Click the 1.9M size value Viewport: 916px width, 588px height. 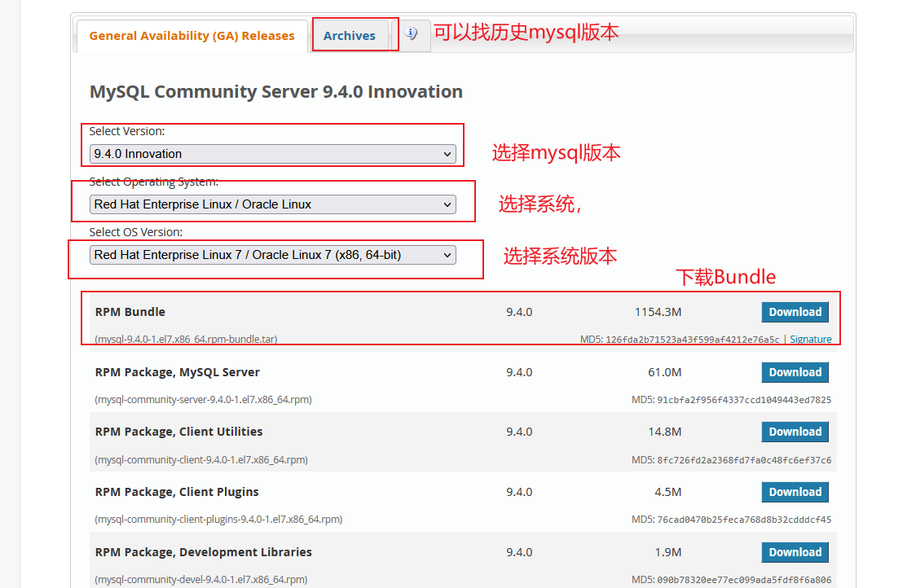pyautogui.click(x=667, y=552)
